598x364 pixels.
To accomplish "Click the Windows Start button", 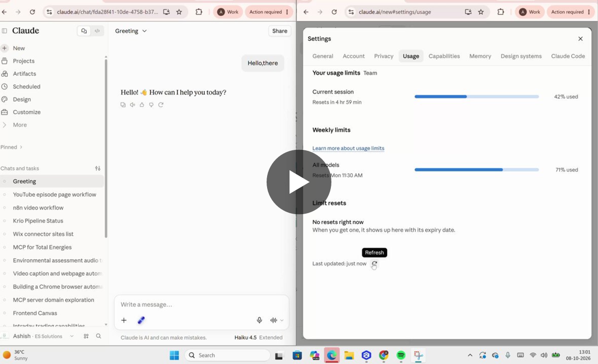I will coord(174,356).
